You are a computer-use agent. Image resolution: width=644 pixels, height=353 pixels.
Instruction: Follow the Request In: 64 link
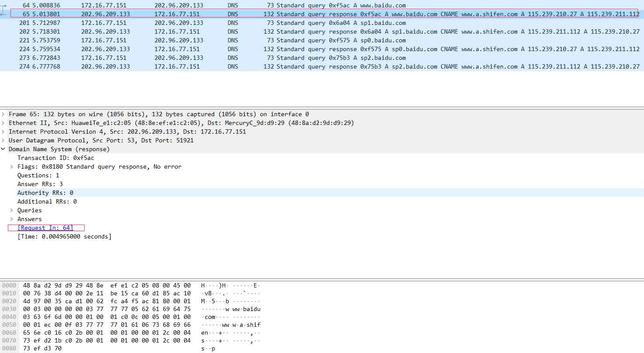(45, 228)
